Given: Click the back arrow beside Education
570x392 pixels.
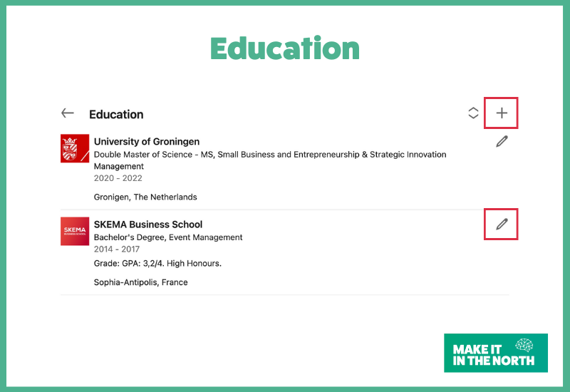Looking at the screenshot, I should pyautogui.click(x=68, y=113).
